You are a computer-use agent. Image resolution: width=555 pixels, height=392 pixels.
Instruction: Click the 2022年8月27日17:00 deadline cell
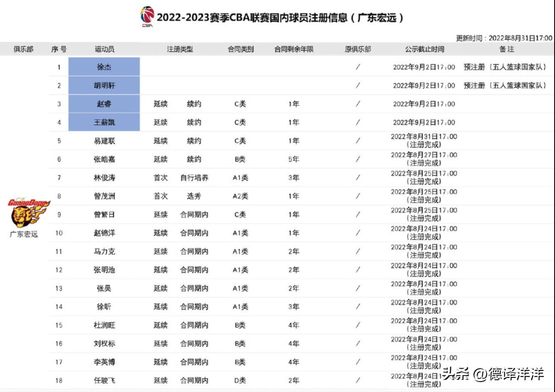click(424, 155)
